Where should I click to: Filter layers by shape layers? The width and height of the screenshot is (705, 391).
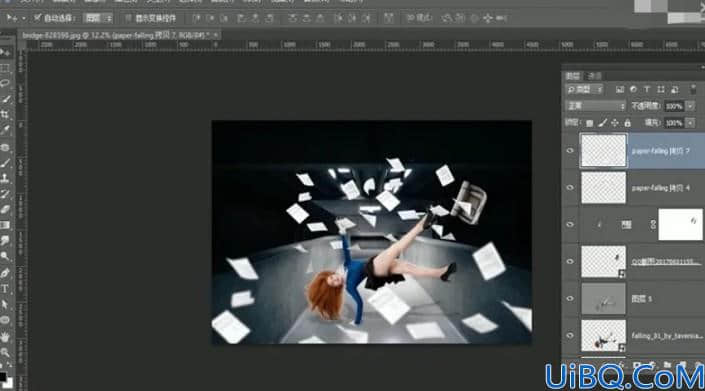[660, 90]
